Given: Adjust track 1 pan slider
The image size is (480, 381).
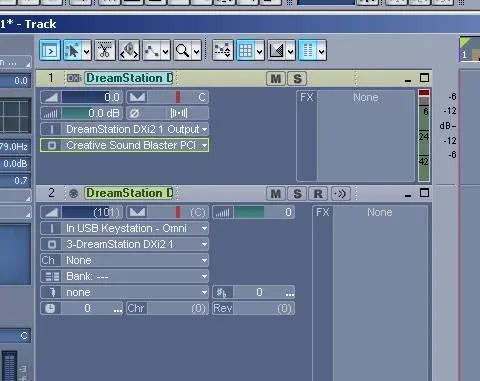Looking at the screenshot, I should [x=168, y=97].
